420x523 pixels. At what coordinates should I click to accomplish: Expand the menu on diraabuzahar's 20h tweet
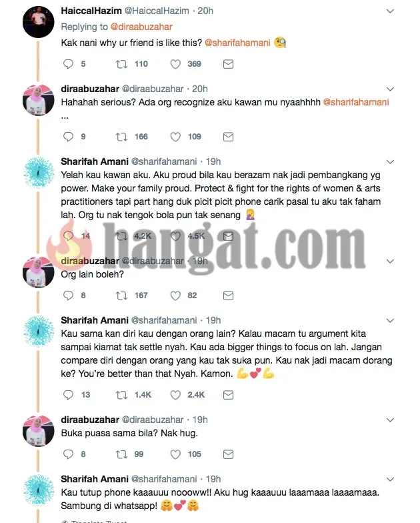(390, 89)
